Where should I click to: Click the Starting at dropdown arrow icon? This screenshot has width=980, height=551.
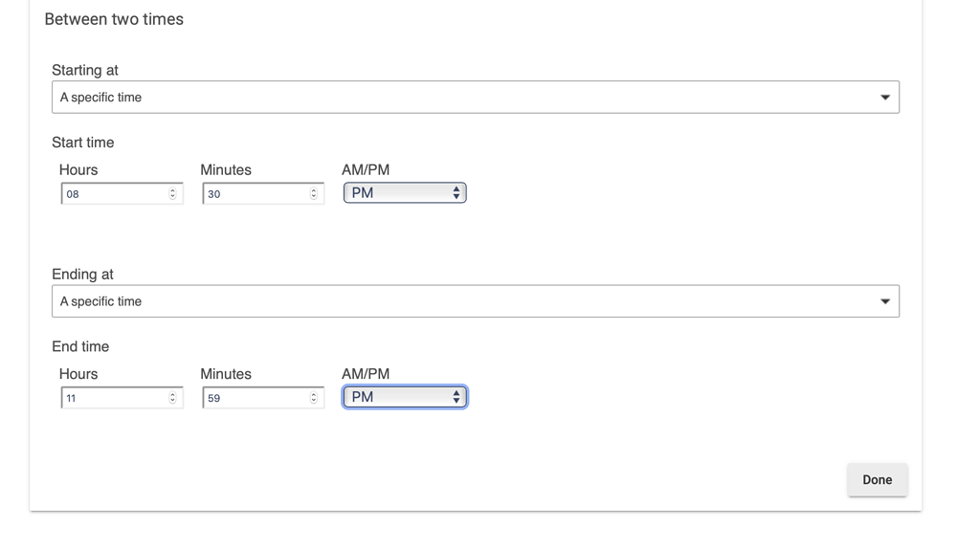tap(884, 97)
